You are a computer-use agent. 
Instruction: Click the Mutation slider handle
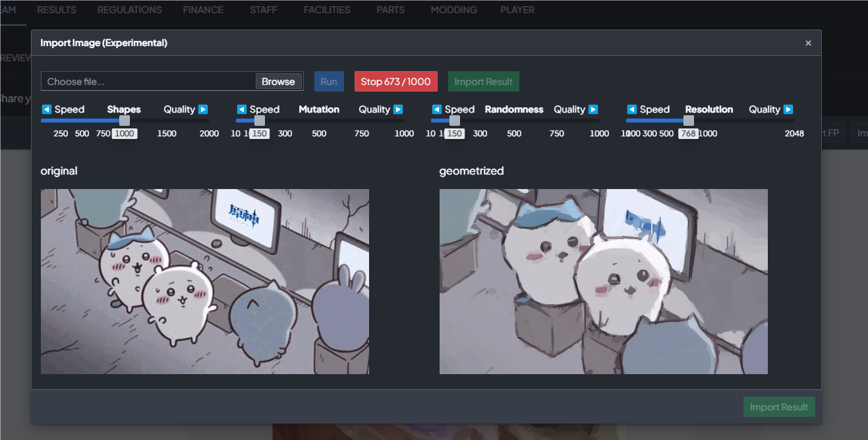pyautogui.click(x=260, y=121)
